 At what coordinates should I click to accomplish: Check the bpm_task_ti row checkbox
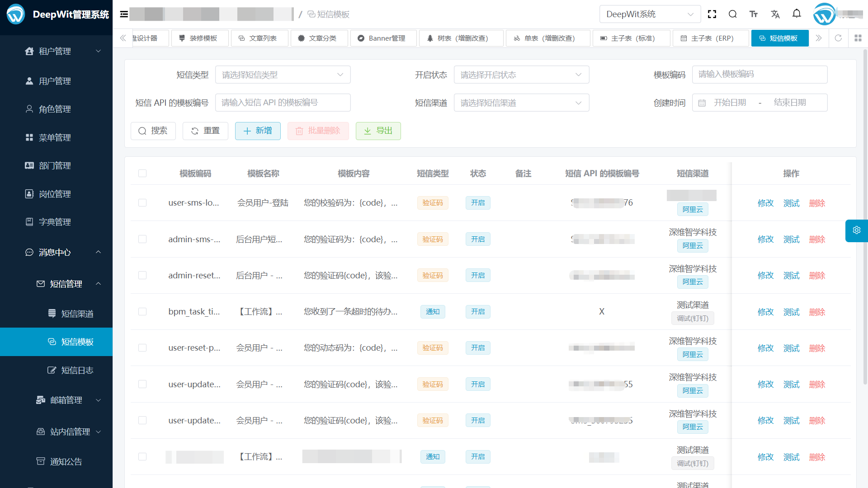click(x=142, y=311)
